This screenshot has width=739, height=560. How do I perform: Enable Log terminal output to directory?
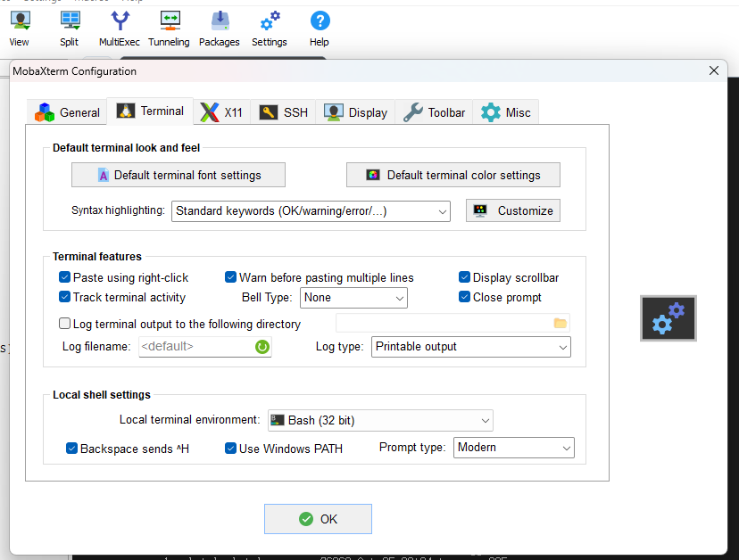(x=64, y=324)
